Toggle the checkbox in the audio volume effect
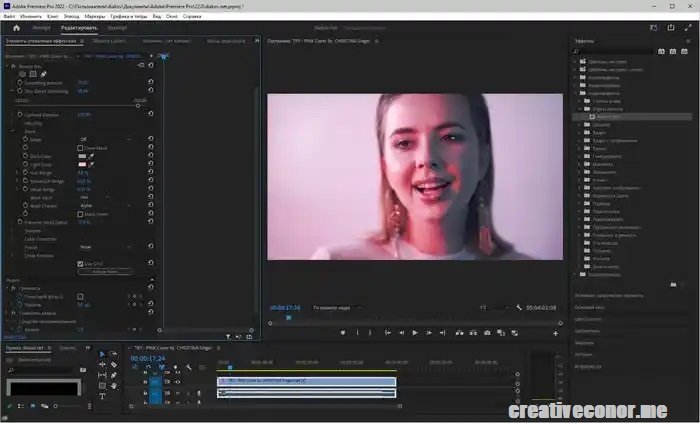Image resolution: width=700 pixels, height=423 pixels. click(80, 296)
